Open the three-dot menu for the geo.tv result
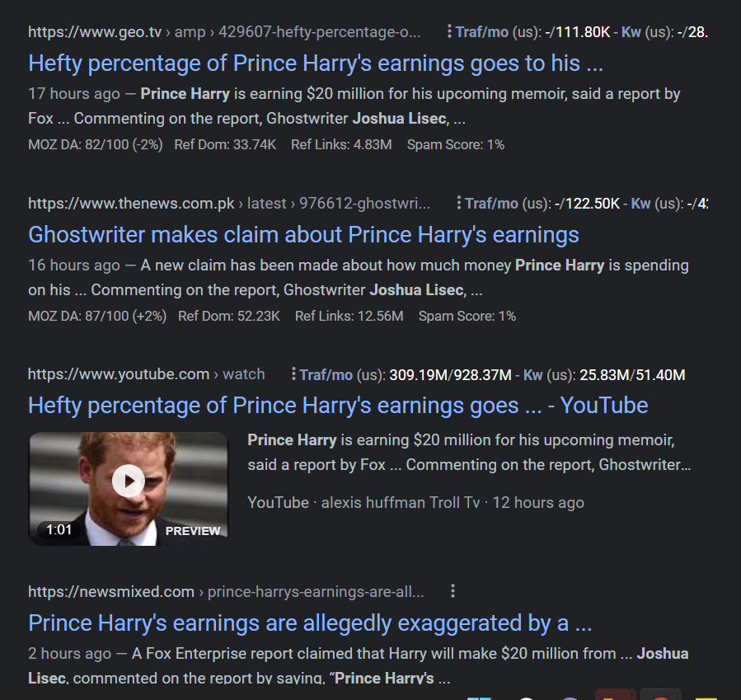Image resolution: width=741 pixels, height=700 pixels. tap(449, 31)
